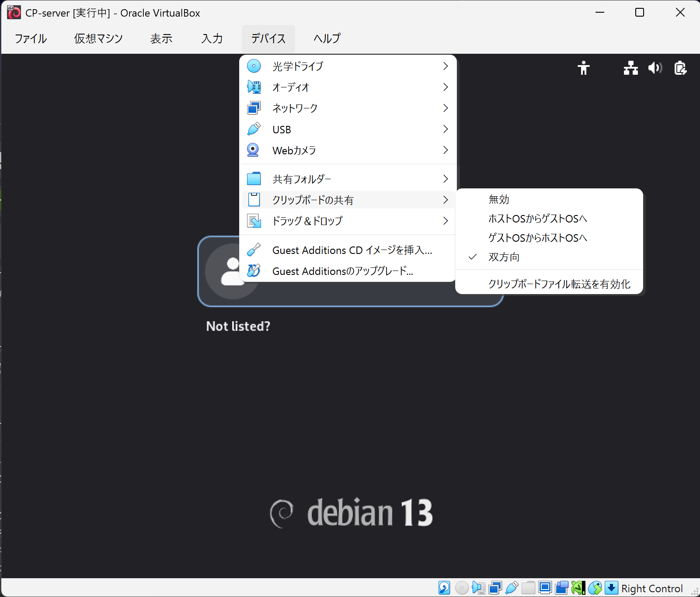
Task: Maximize the VirtualBox window
Action: tap(640, 13)
